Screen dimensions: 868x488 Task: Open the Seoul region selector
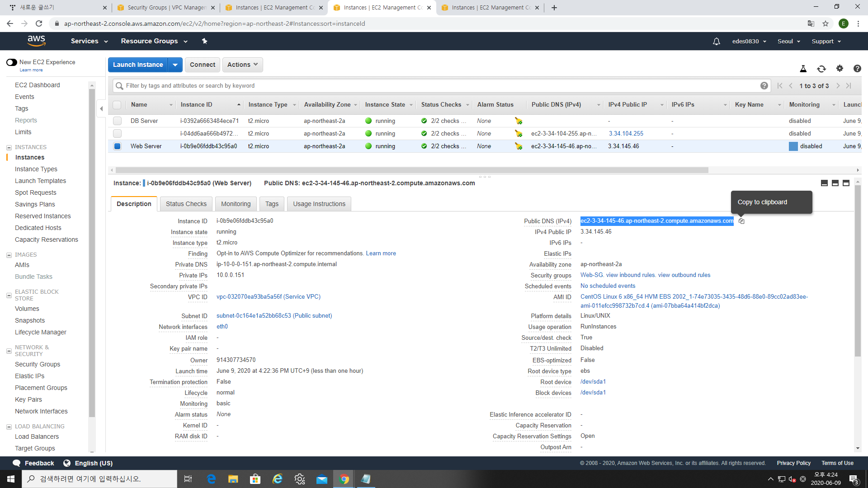pos(789,42)
